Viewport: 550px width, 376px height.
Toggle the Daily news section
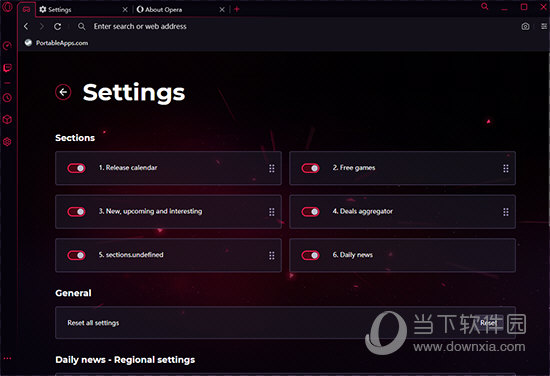[310, 255]
